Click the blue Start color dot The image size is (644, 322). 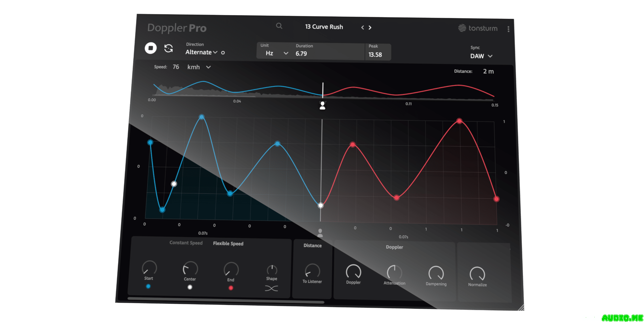point(148,286)
